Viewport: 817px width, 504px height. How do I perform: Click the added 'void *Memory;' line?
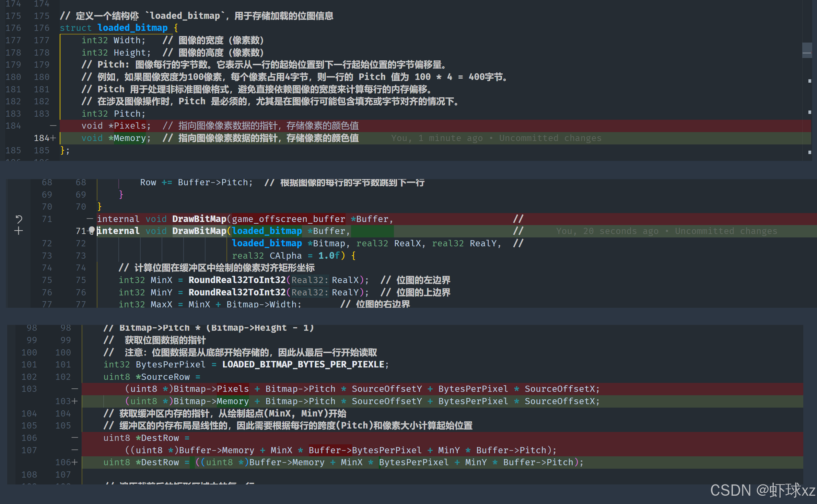pyautogui.click(x=435, y=138)
